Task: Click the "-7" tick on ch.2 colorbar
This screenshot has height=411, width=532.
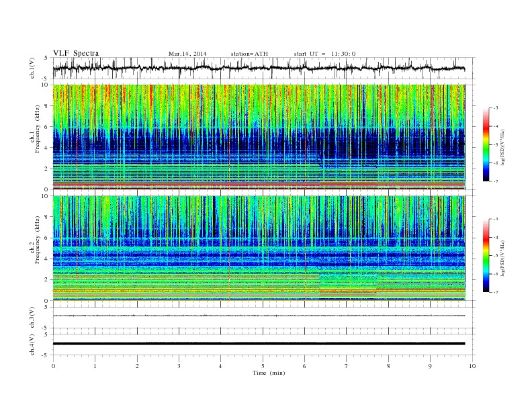Action: click(x=495, y=292)
